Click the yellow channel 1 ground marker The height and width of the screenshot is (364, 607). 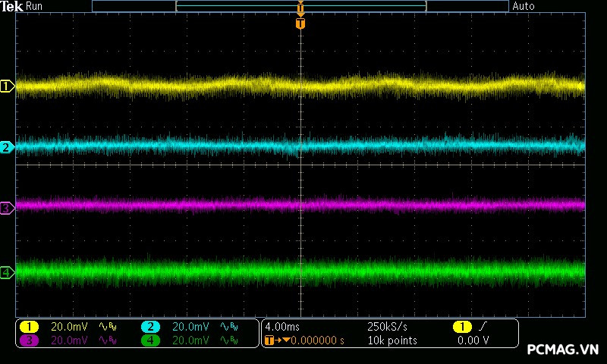click(x=7, y=86)
